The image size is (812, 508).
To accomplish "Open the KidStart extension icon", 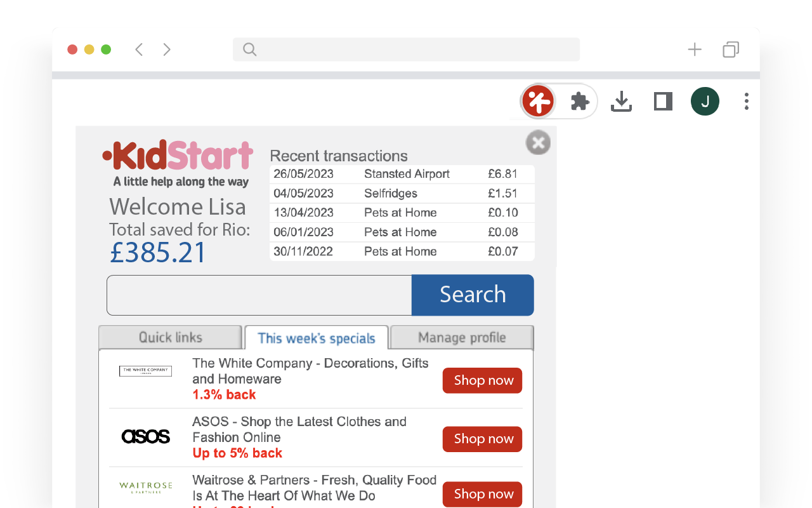I will click(x=538, y=101).
